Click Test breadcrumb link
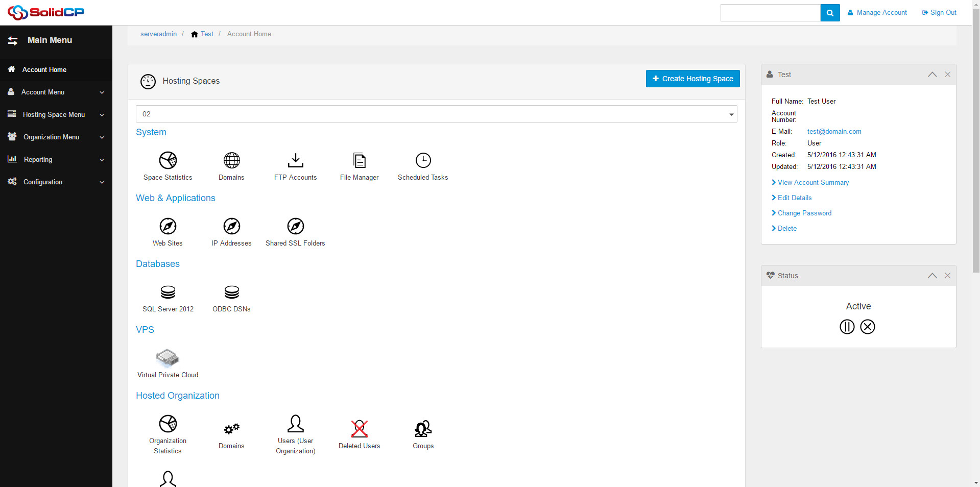The width and height of the screenshot is (980, 487). click(207, 34)
